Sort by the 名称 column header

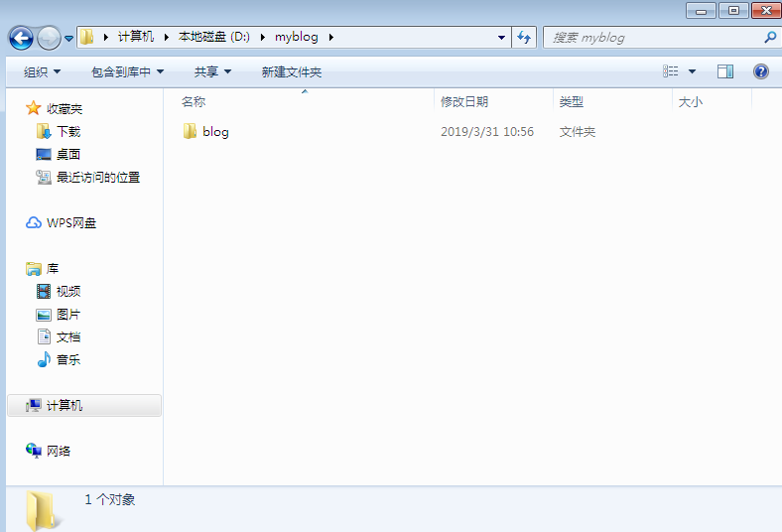click(x=194, y=101)
